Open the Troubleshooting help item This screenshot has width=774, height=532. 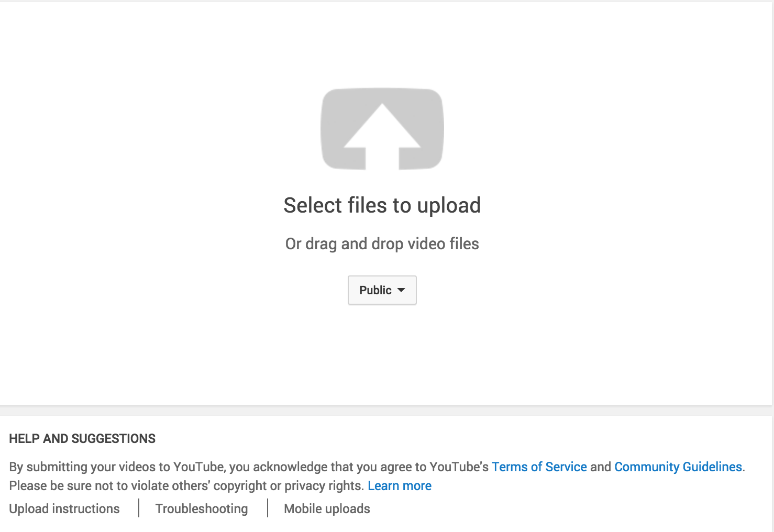(202, 509)
